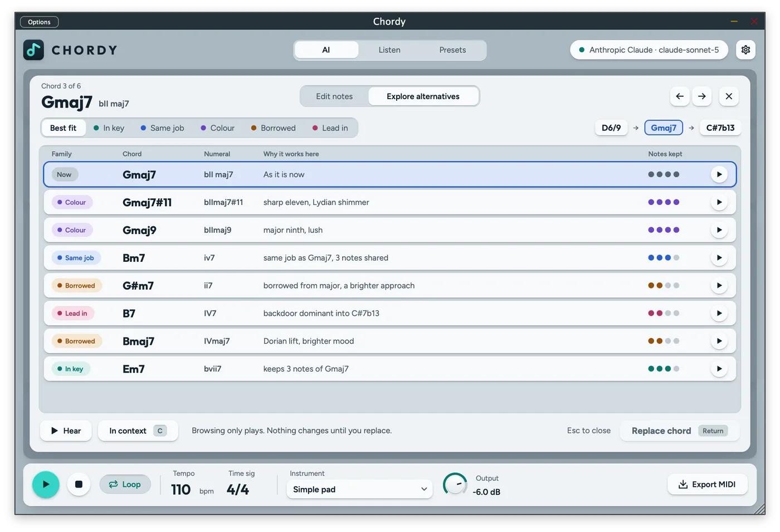The height and width of the screenshot is (532, 780).
Task: Filter alternatives by Same job
Action: [162, 128]
